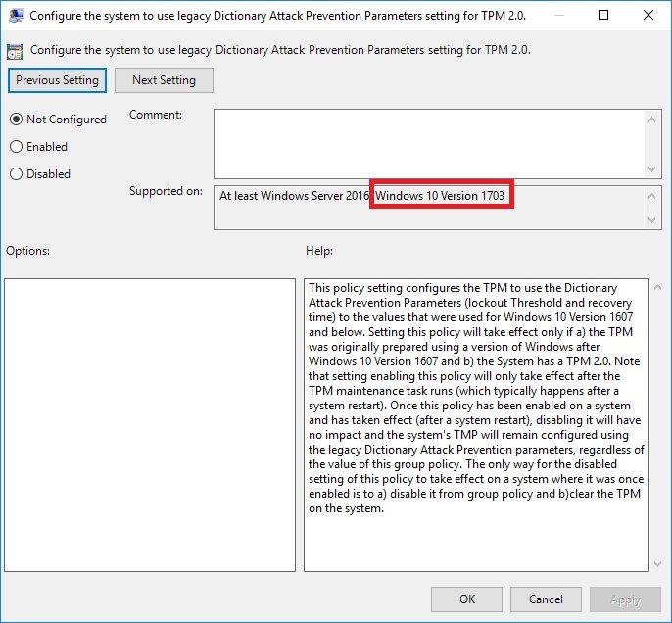672x623 pixels.
Task: Click the Comment box scroll up arrow
Action: [x=652, y=118]
